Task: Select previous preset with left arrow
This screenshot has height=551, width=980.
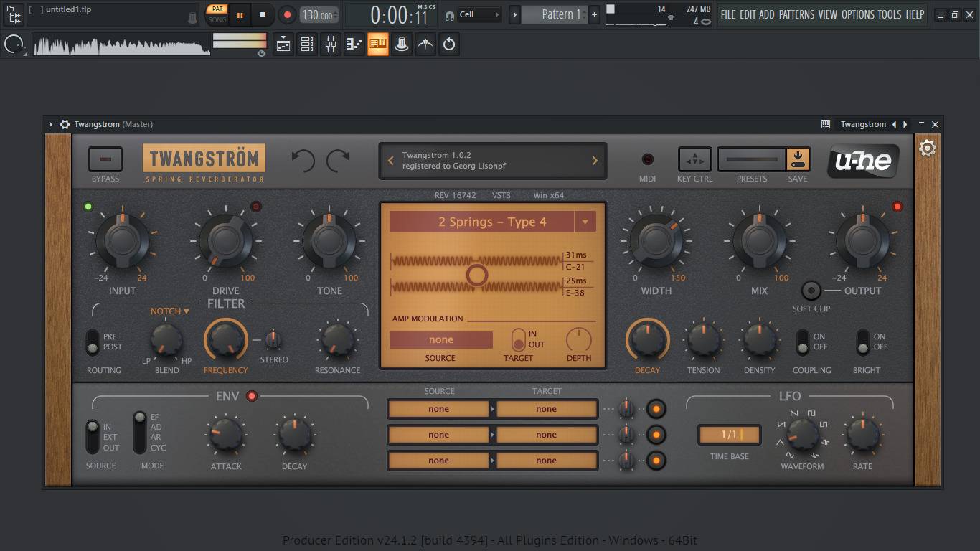Action: (x=391, y=161)
